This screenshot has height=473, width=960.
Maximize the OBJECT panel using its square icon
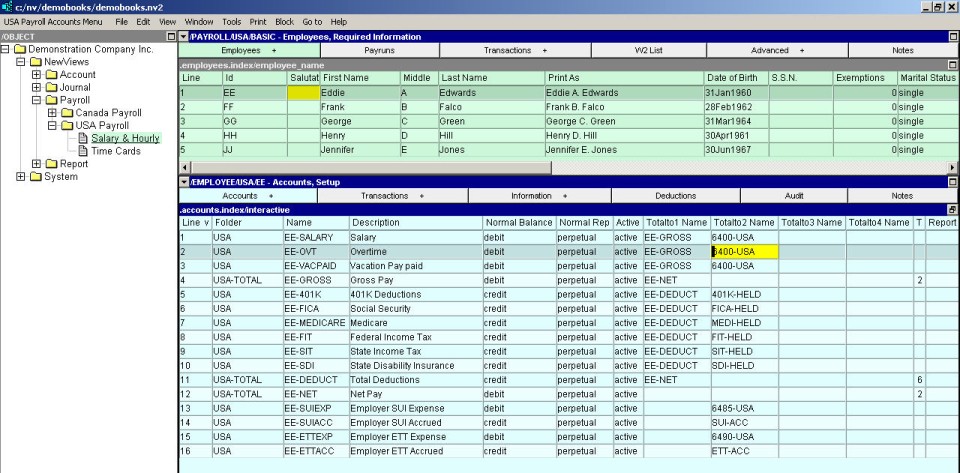[169, 36]
